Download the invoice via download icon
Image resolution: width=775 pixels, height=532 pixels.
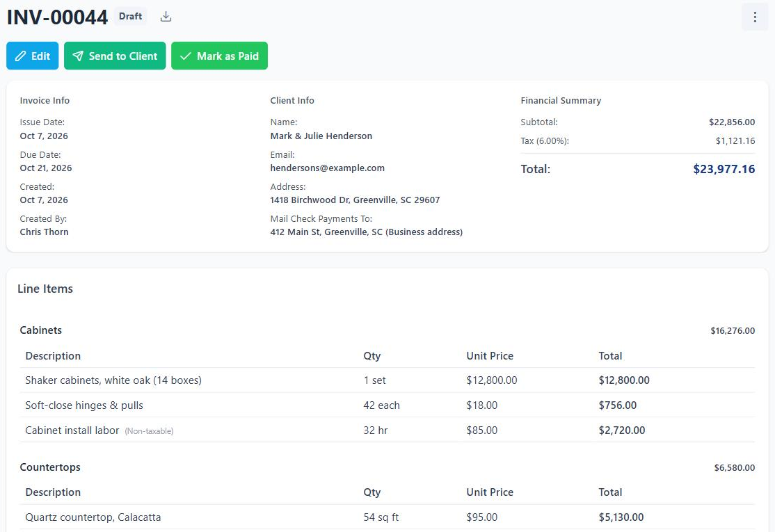(166, 17)
